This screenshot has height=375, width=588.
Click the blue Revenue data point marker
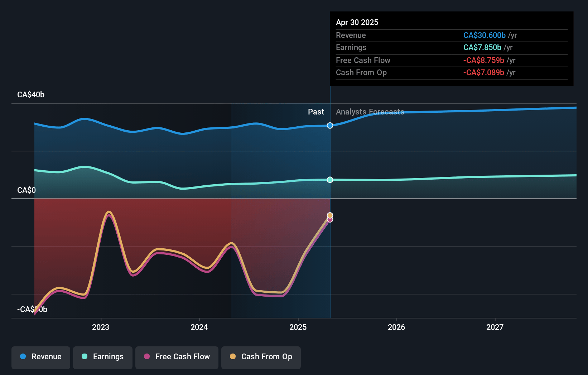[x=330, y=126]
